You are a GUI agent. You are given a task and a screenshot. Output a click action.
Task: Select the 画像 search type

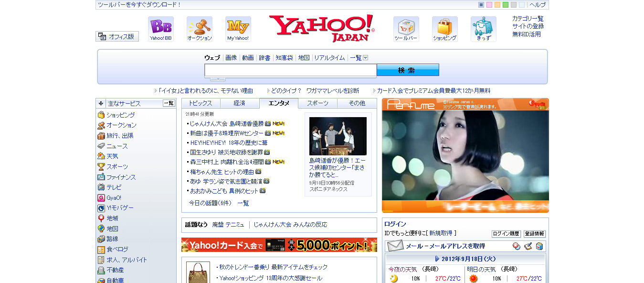(231, 58)
